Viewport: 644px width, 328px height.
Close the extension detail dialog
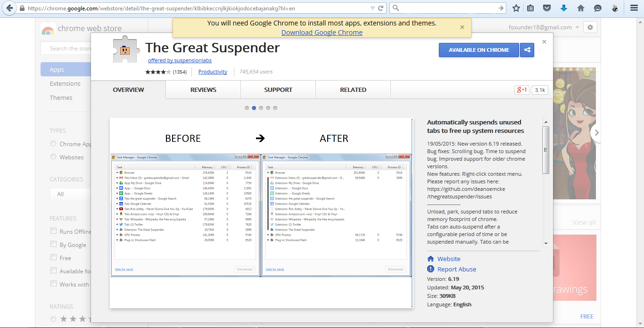pyautogui.click(x=544, y=41)
